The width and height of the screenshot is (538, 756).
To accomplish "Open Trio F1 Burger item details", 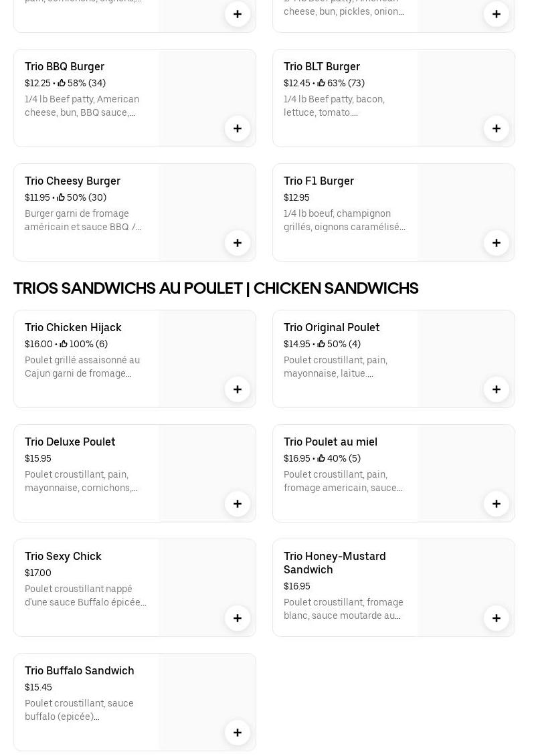I will pyautogui.click(x=319, y=181).
